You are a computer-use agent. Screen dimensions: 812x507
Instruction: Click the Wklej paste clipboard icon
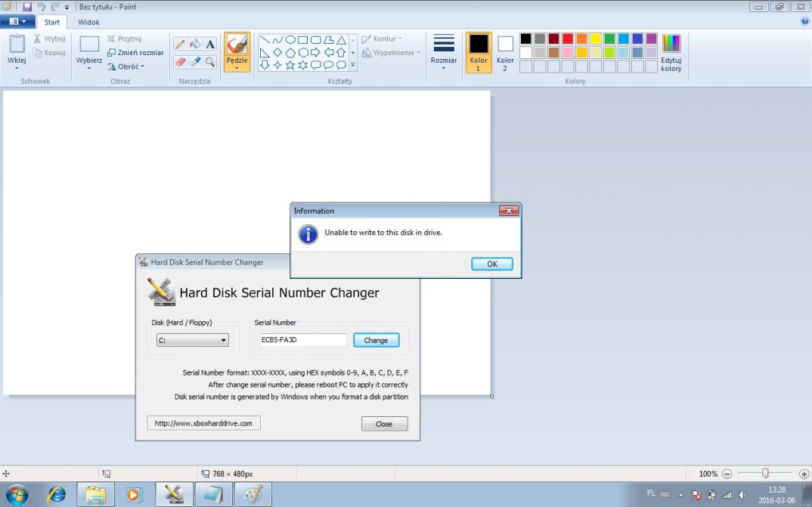click(x=17, y=44)
